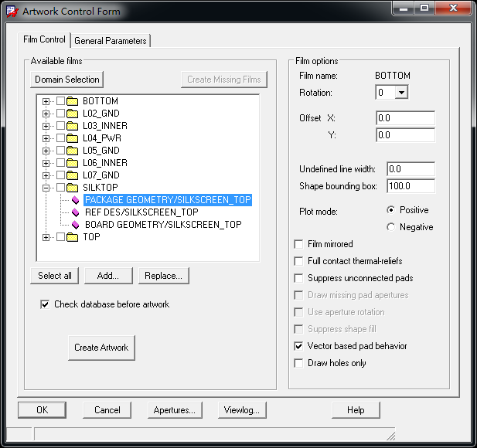
Task: Click Artwork Control Form title bar icon
Action: click(12, 11)
